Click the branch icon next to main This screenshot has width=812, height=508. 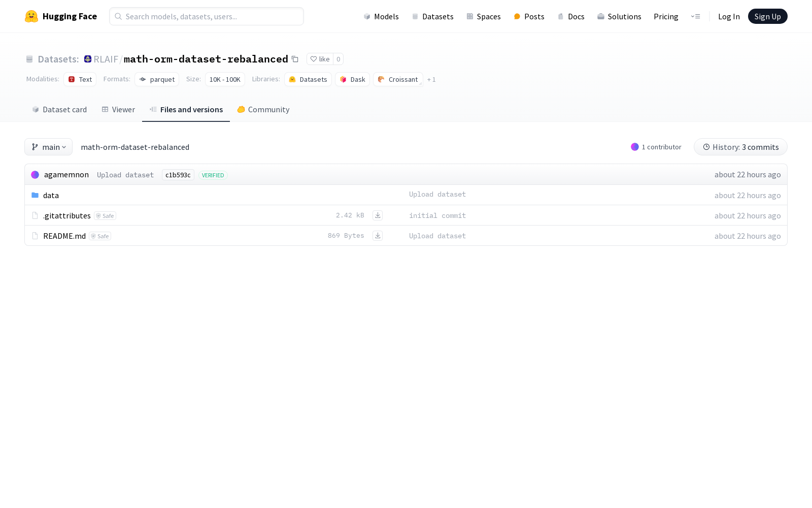[35, 147]
